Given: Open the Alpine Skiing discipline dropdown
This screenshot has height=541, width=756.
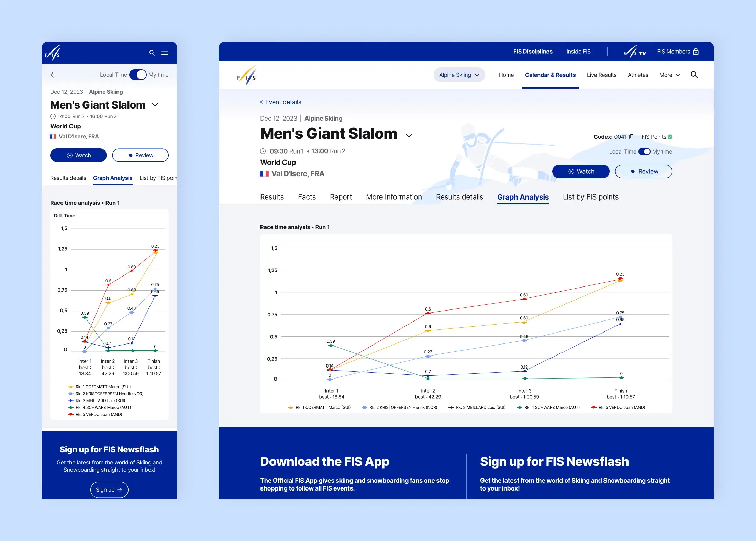Looking at the screenshot, I should tap(459, 75).
